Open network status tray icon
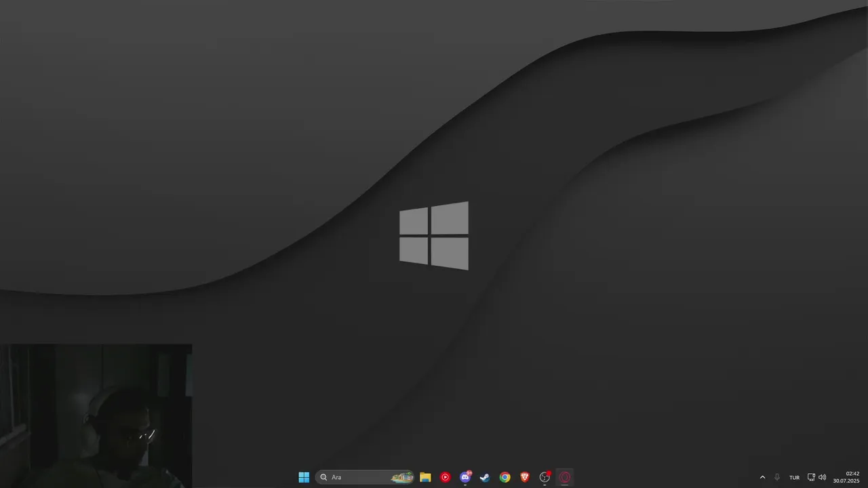The image size is (868, 488). [x=811, y=477]
